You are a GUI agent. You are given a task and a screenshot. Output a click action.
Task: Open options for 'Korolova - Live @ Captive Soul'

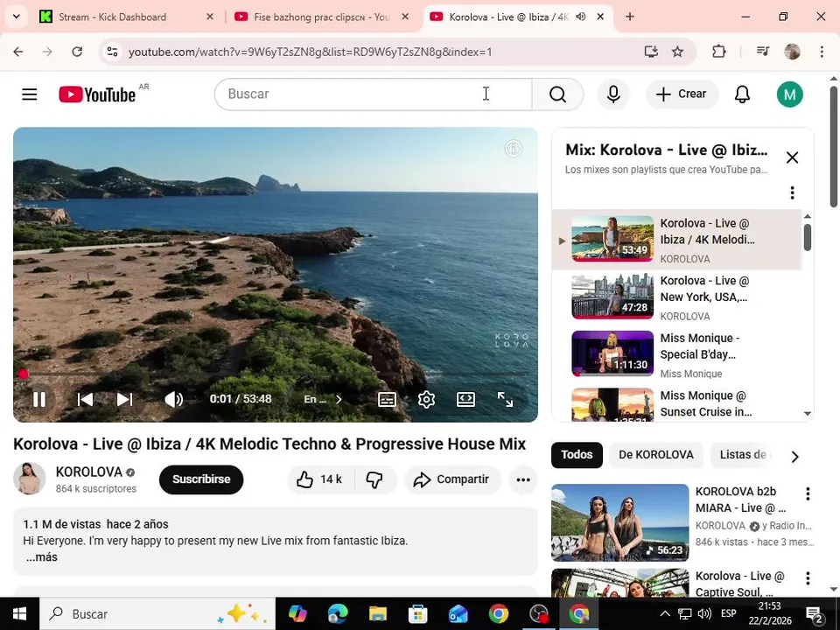tap(808, 578)
